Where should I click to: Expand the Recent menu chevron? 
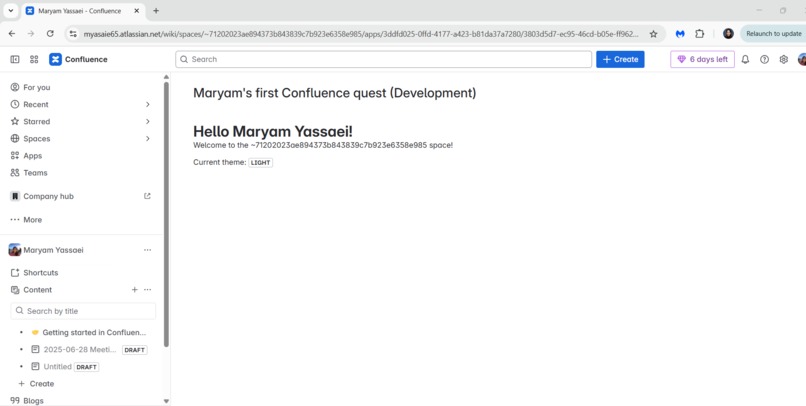click(148, 104)
